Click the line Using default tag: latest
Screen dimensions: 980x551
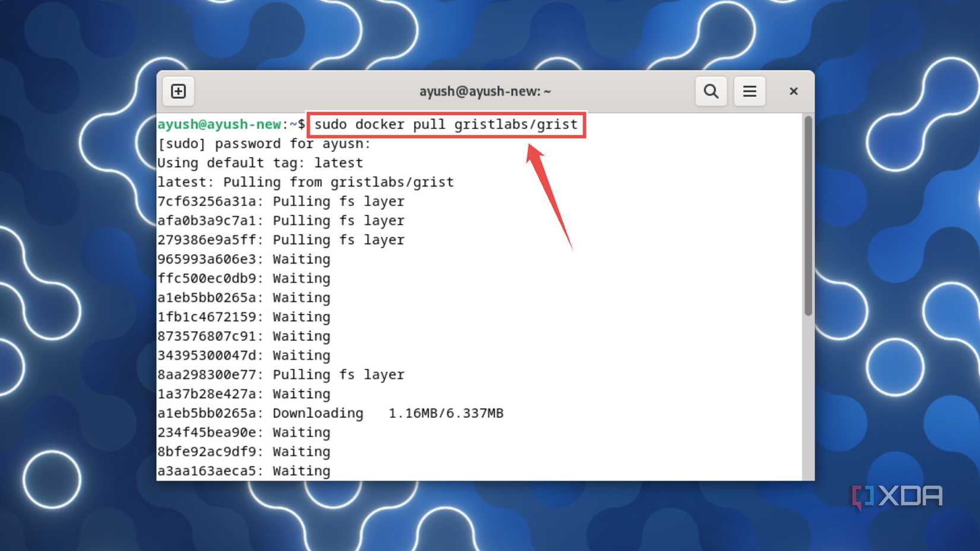click(x=260, y=163)
